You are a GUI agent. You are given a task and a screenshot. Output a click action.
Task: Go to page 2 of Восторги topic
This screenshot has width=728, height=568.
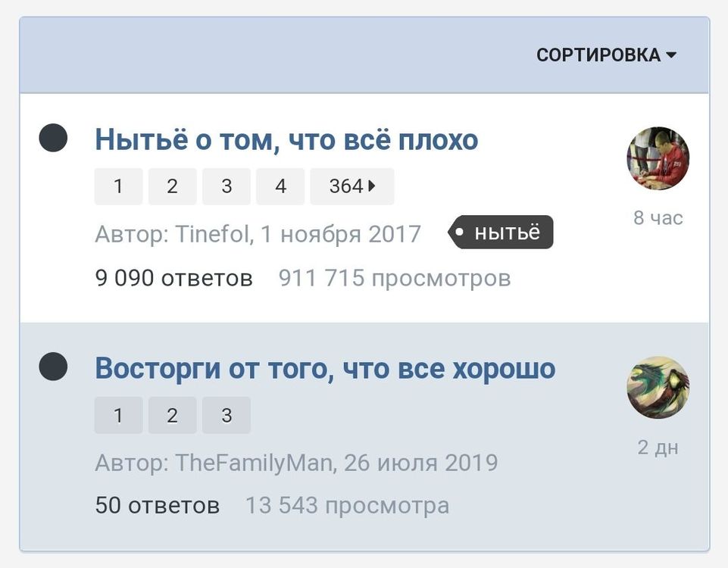coord(172,415)
